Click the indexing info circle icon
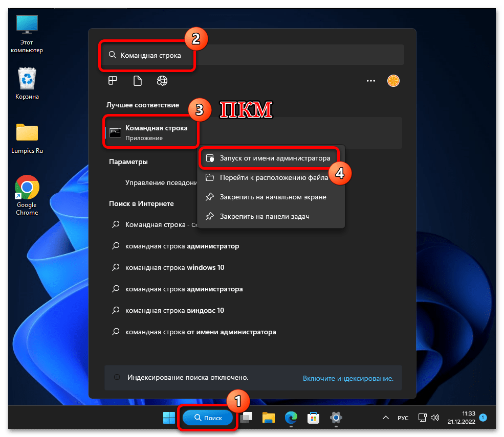 coord(117,377)
